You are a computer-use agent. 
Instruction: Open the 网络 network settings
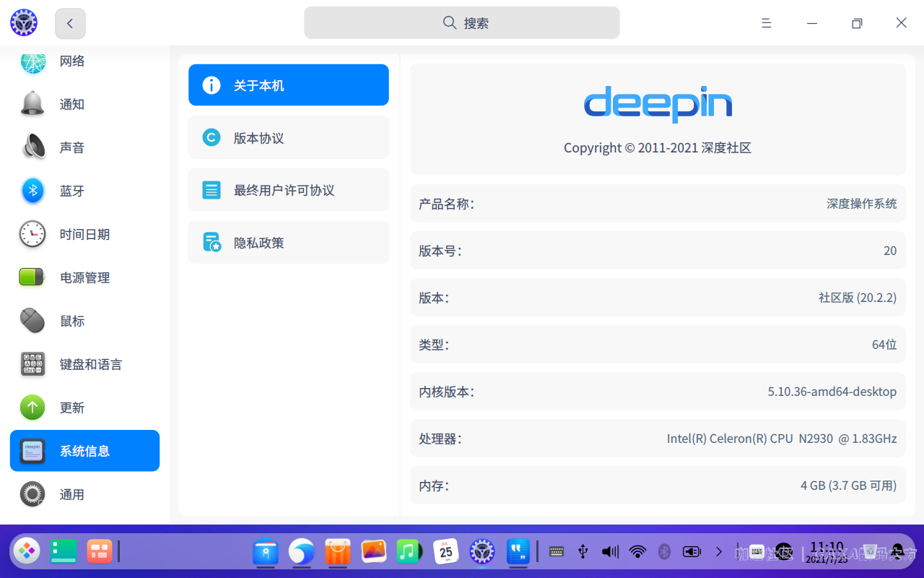pos(84,61)
